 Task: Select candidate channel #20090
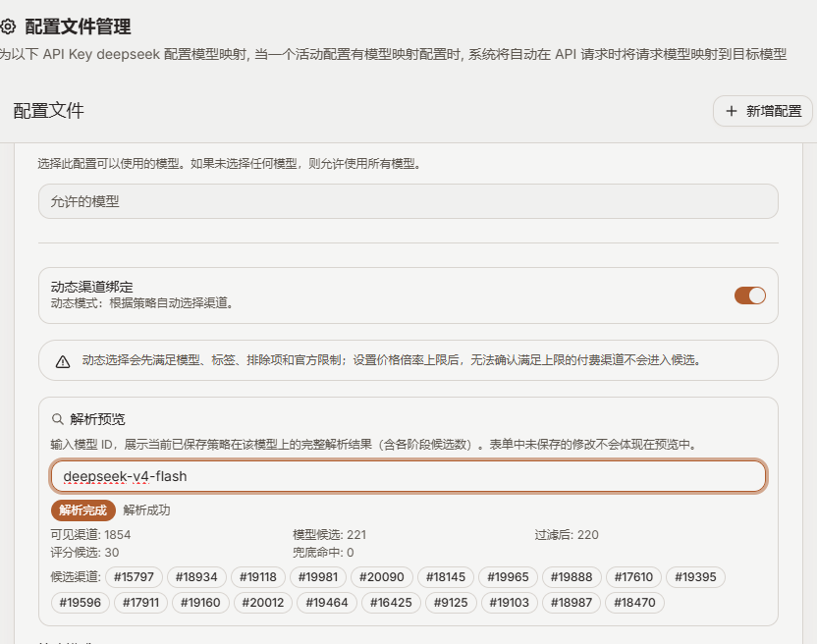381,577
